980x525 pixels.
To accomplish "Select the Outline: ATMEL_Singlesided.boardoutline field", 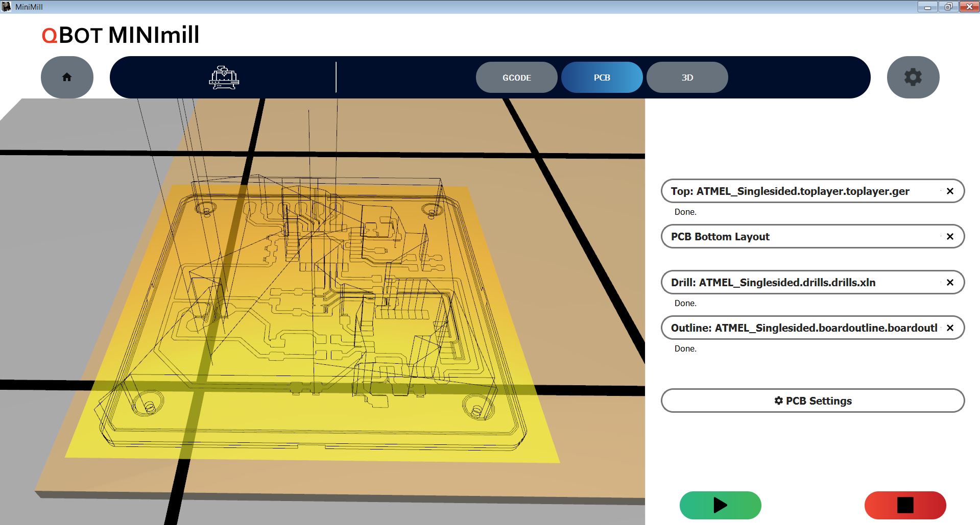I will (x=812, y=328).
